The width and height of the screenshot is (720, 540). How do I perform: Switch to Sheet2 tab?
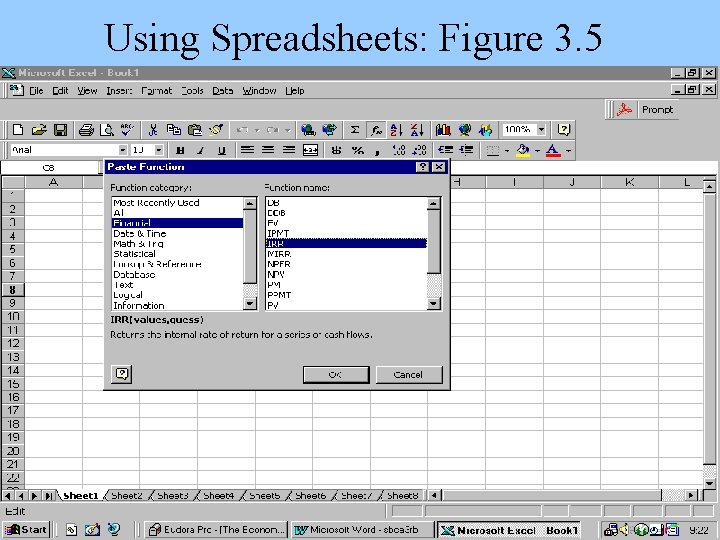point(127,496)
